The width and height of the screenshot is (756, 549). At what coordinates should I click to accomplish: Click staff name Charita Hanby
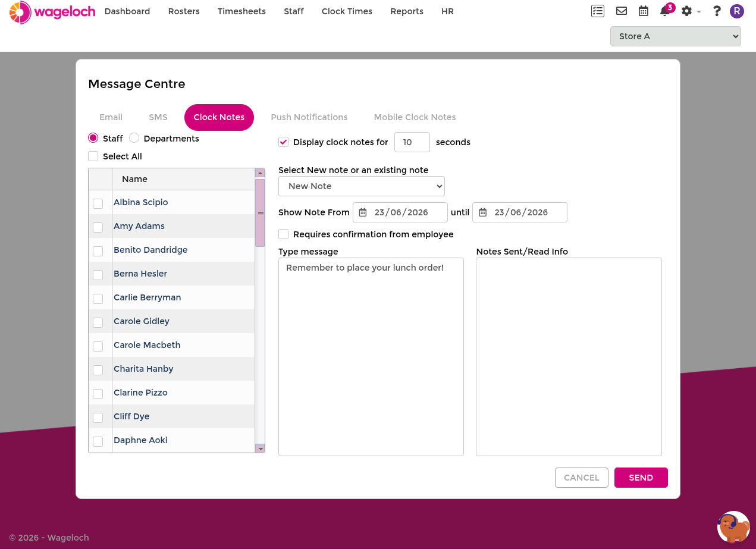[143, 369]
